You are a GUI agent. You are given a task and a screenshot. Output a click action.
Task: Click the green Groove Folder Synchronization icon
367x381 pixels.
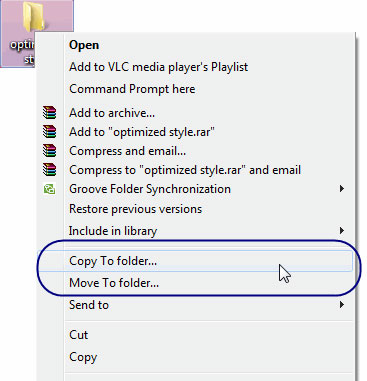[49, 189]
